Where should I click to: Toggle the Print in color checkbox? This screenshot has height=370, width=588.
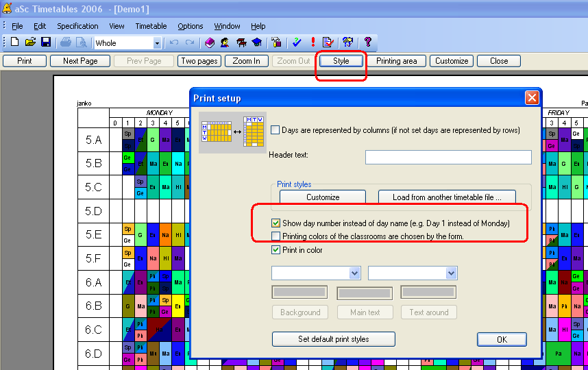pyautogui.click(x=275, y=250)
